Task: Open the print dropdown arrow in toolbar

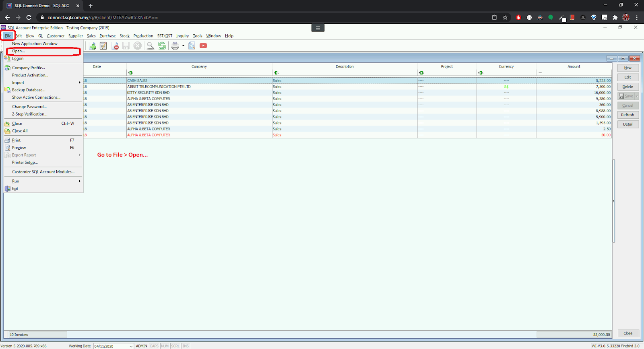Action: click(183, 46)
